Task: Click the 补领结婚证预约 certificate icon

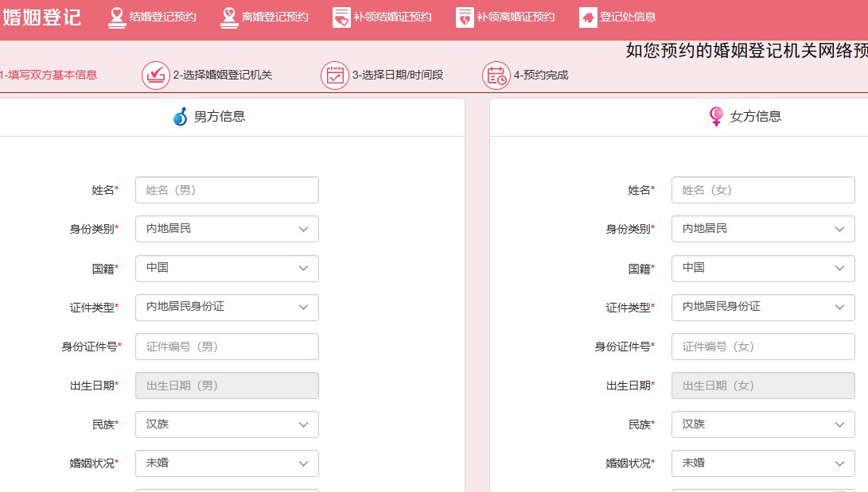Action: (341, 17)
